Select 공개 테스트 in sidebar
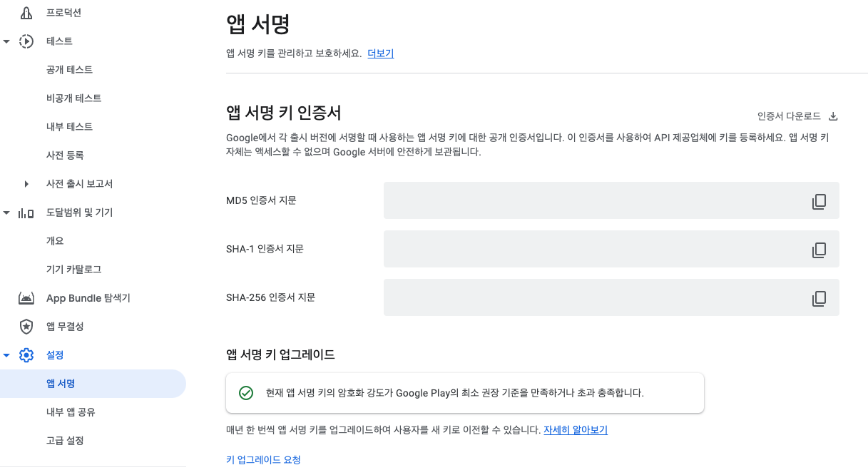This screenshot has height=470, width=868. (x=69, y=70)
